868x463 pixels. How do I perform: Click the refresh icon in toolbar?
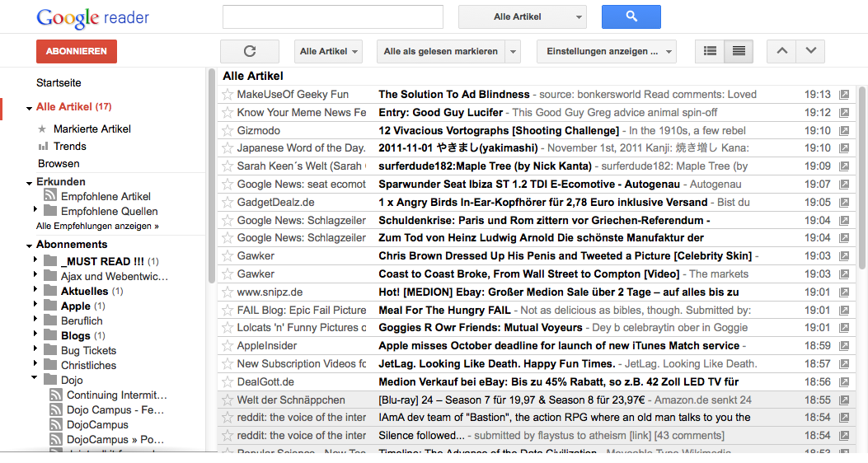(x=250, y=51)
